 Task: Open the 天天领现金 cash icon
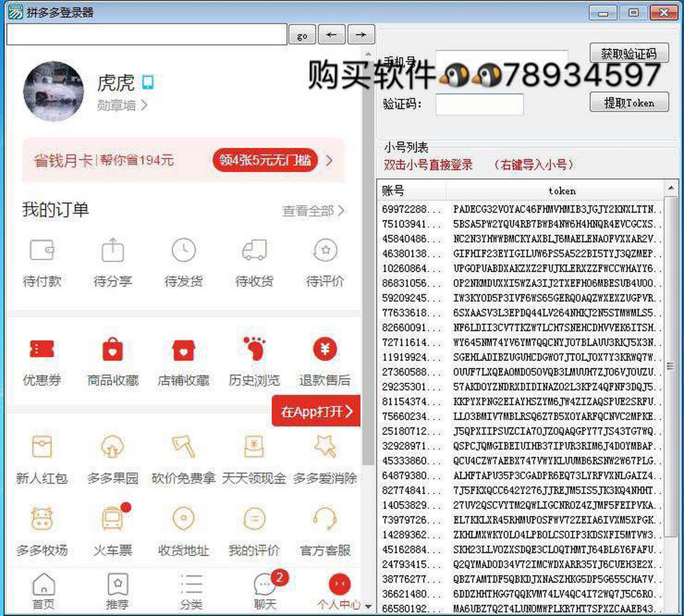click(254, 447)
